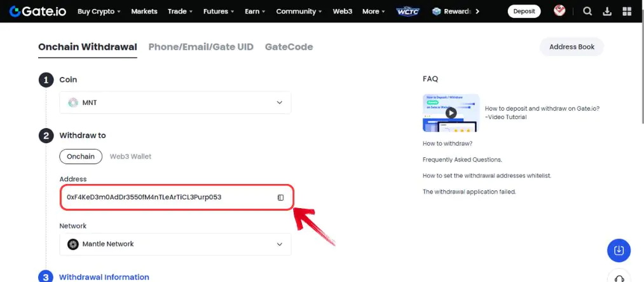This screenshot has width=644, height=282.
Task: Open the Address Book button
Action: click(x=572, y=47)
